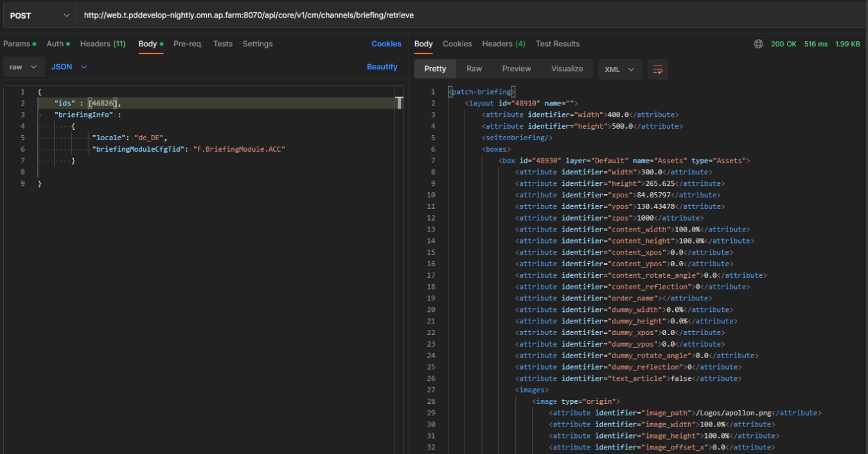Open the Test Results tab
This screenshot has width=868, height=454.
(x=557, y=44)
